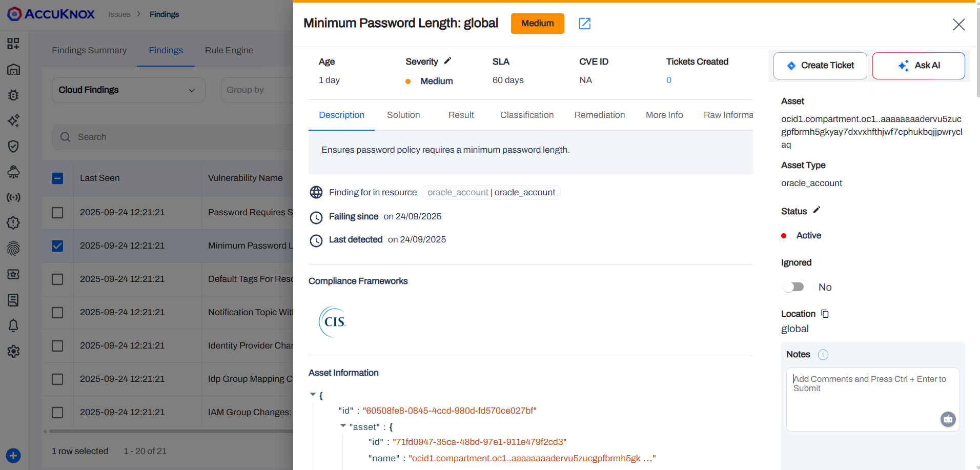Viewport: 980px width, 470px height.
Task: Edit Status using the pencil icon
Action: point(816,210)
